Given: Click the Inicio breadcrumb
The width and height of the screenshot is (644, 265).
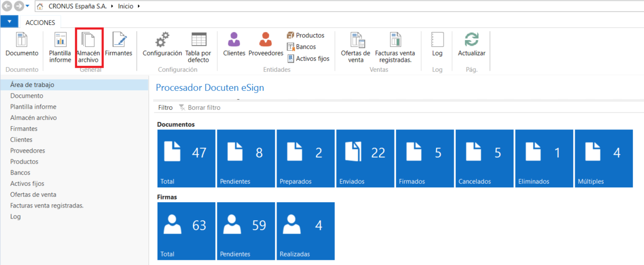Looking at the screenshot, I should coord(125,6).
